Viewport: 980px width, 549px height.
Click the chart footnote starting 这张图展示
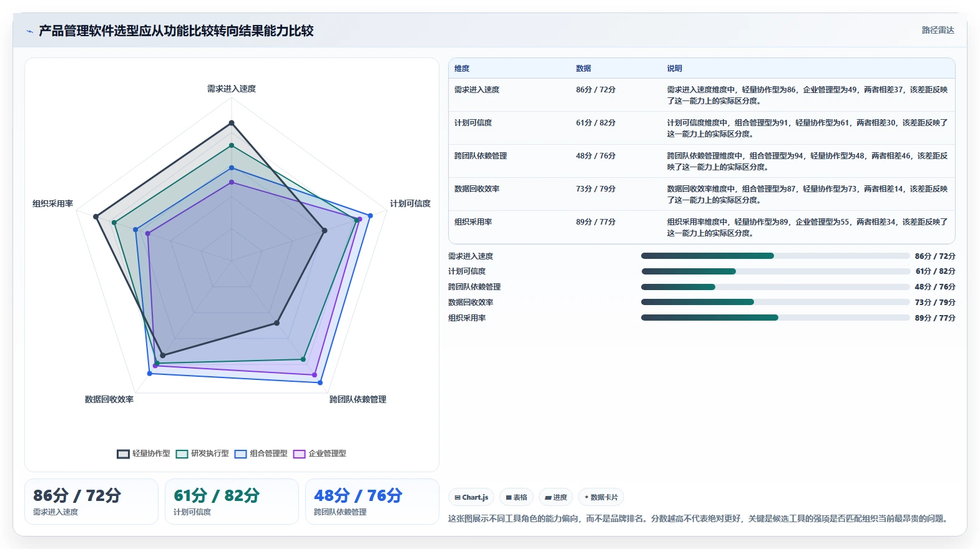tap(699, 518)
